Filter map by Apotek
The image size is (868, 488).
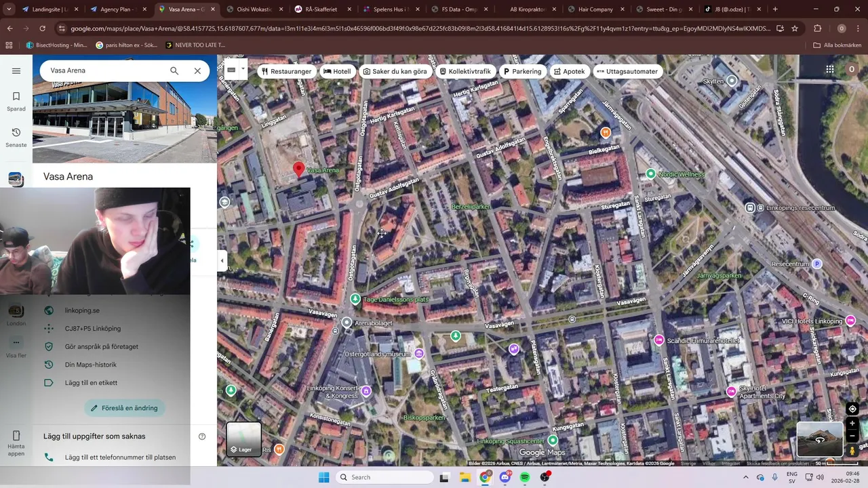[x=569, y=71]
